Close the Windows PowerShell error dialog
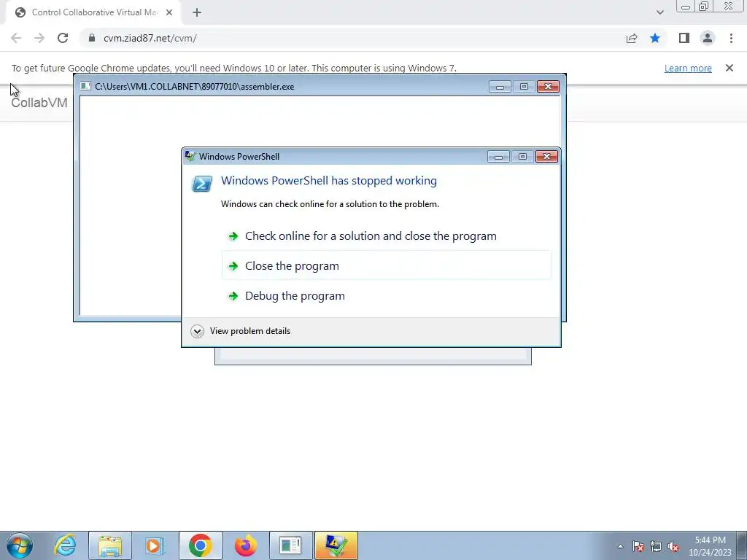 [546, 157]
